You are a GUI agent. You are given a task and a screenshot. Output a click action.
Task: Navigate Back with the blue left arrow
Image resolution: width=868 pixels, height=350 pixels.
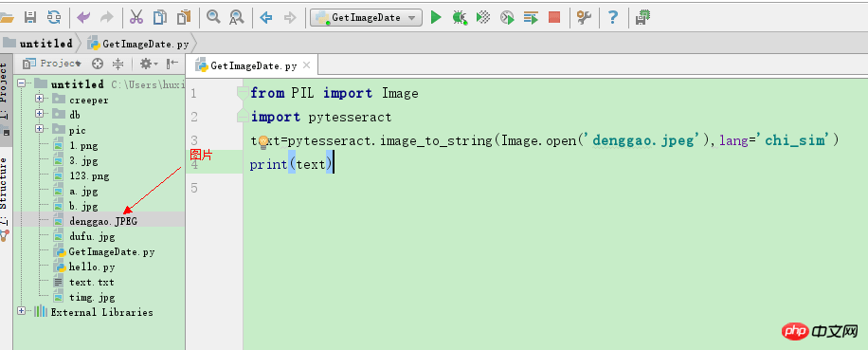266,18
